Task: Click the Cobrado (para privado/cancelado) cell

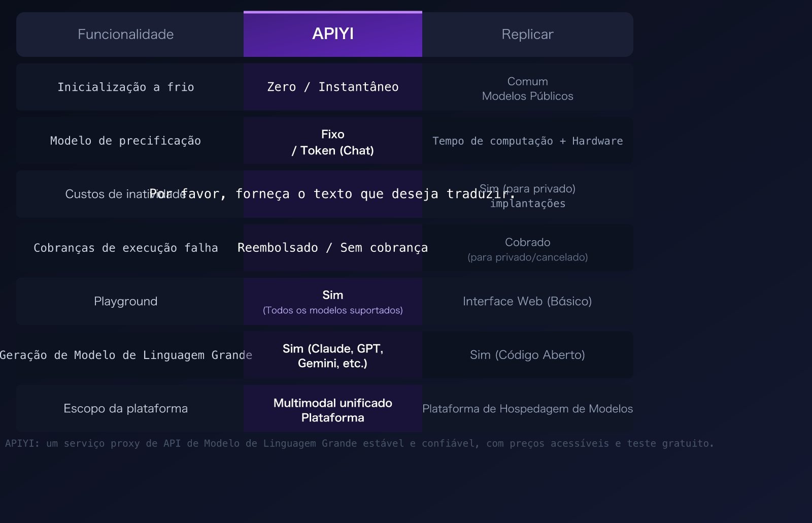Action: (x=527, y=249)
